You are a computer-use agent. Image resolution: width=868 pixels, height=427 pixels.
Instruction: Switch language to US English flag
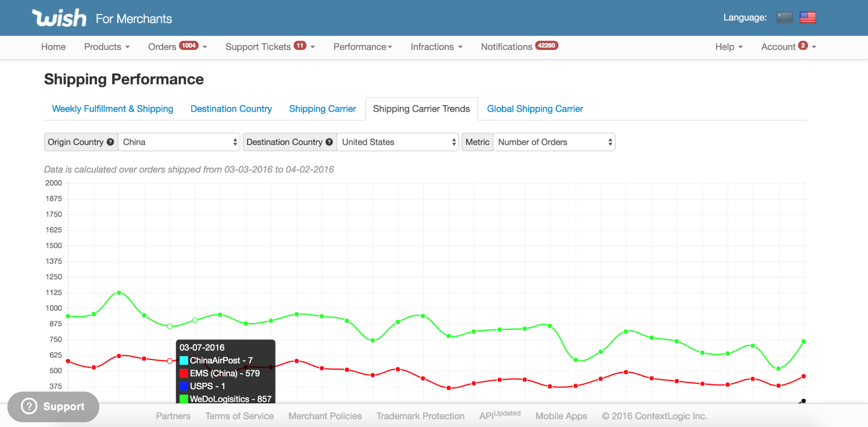point(808,17)
